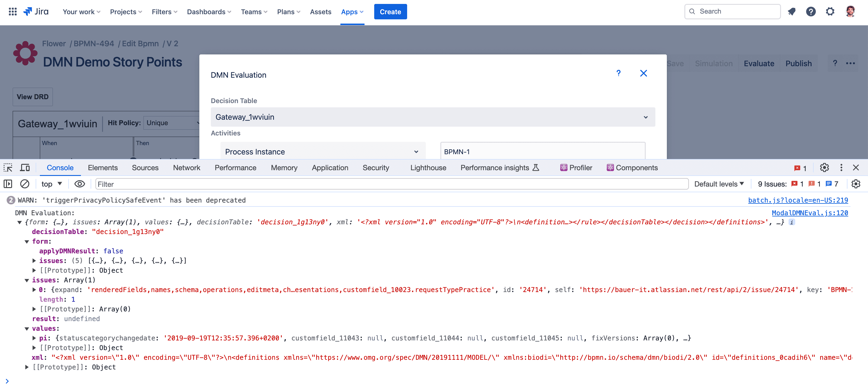
Task: Click the blue Create button
Action: pyautogui.click(x=390, y=12)
